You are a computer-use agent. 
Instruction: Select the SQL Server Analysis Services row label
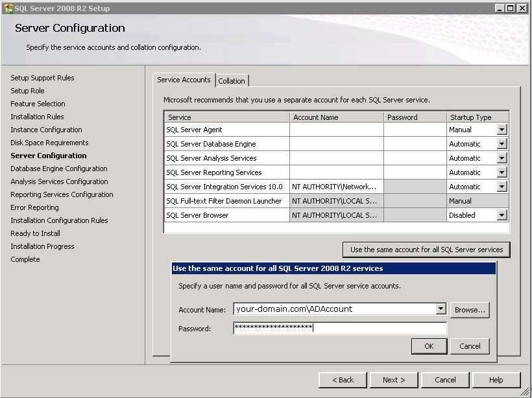click(x=212, y=158)
